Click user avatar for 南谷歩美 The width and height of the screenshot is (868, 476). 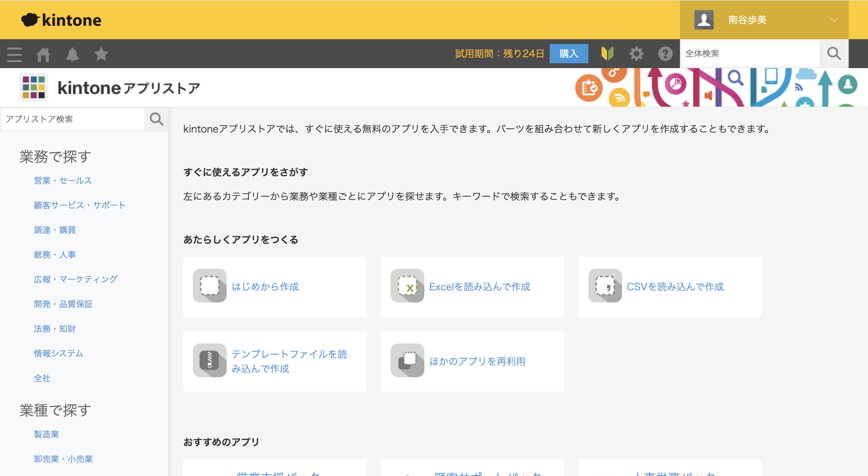coord(704,20)
